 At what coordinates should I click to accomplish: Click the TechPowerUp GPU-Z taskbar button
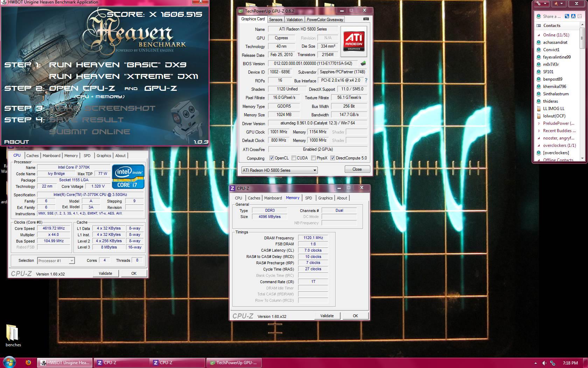coord(234,363)
